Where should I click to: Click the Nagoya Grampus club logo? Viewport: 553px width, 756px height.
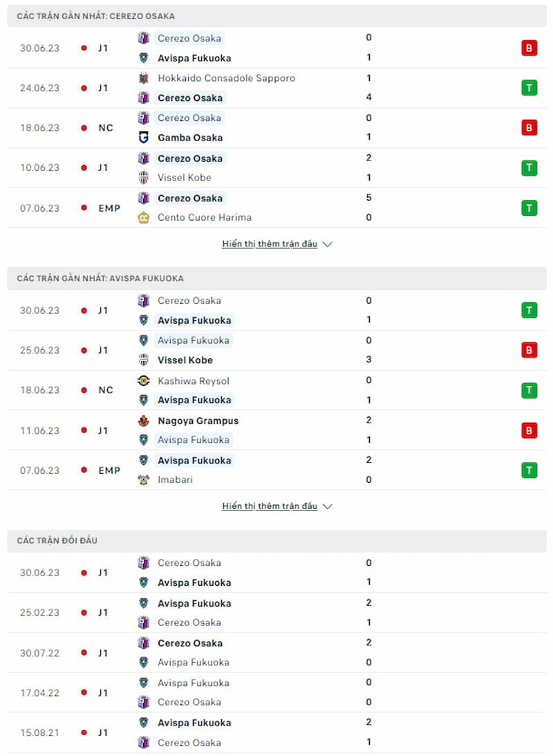(x=144, y=421)
